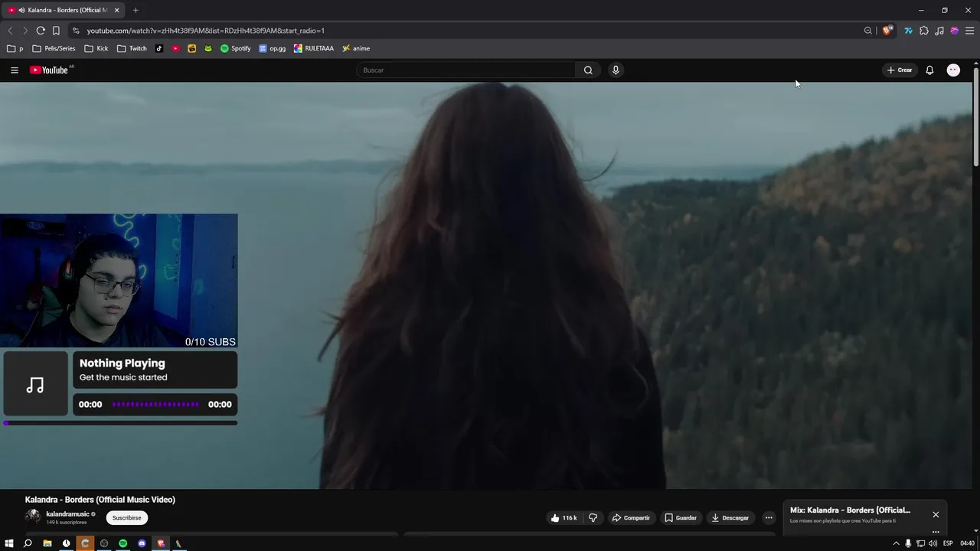Open the yellow smiley face bookmark
This screenshot has height=551, width=980.
pyautogui.click(x=191, y=48)
